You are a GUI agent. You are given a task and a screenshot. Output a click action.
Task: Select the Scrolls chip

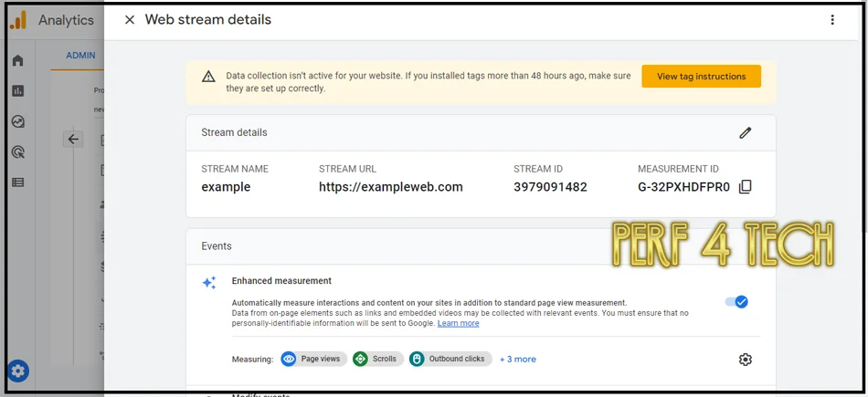378,359
